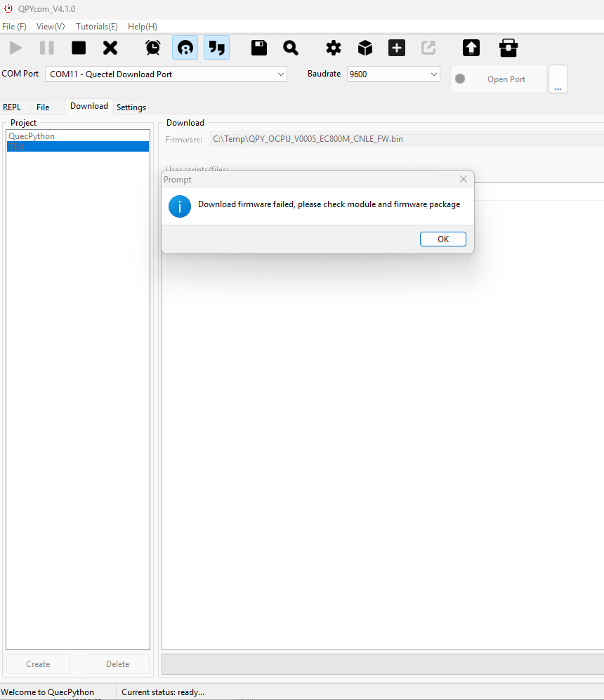The width and height of the screenshot is (604, 700).
Task: Click the floppy disk save icon
Action: coord(259,48)
